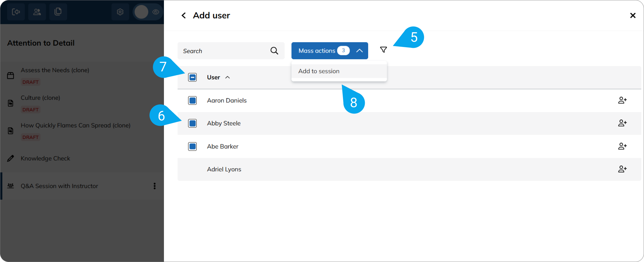
Task: Click the copy pages icon in the toolbar
Action: coord(58,12)
